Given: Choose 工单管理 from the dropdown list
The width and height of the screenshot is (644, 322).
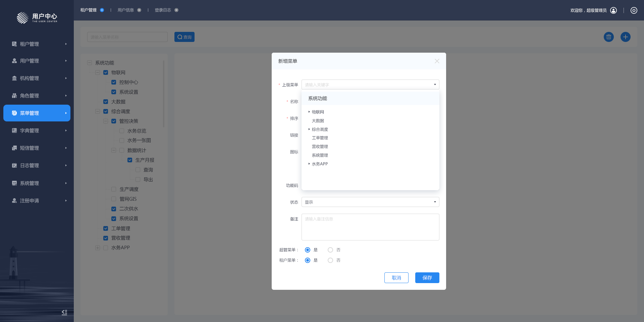Looking at the screenshot, I should click(x=320, y=138).
